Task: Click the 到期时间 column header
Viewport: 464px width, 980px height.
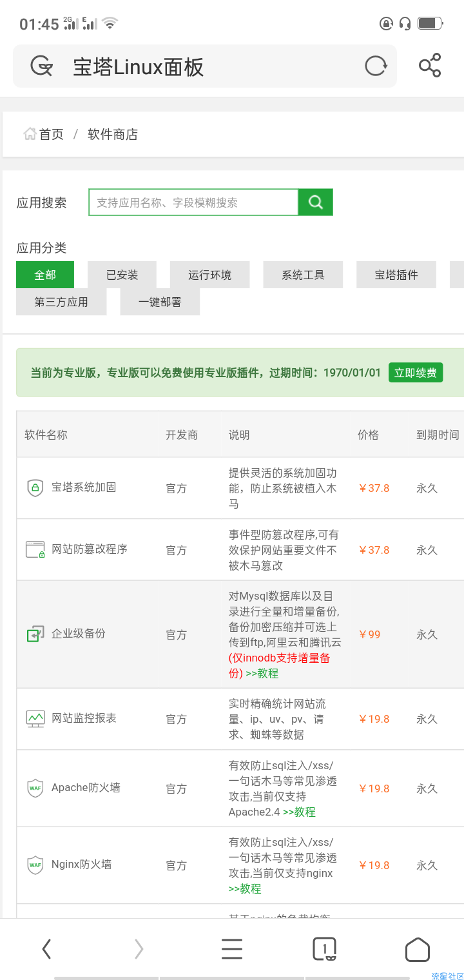Action: (x=438, y=435)
